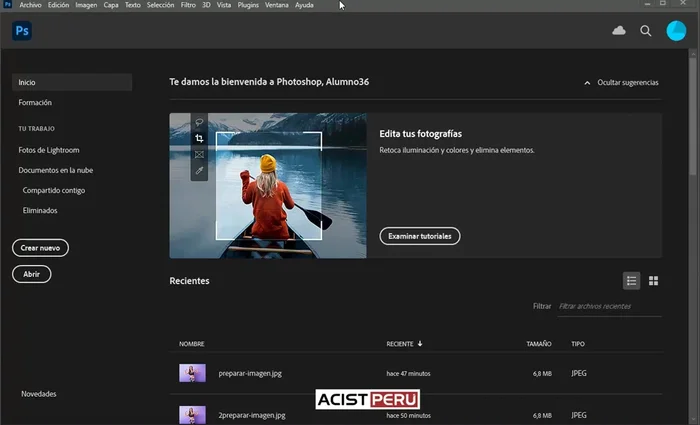Open the Filtro menu
The height and width of the screenshot is (425, 700).
coord(188,5)
